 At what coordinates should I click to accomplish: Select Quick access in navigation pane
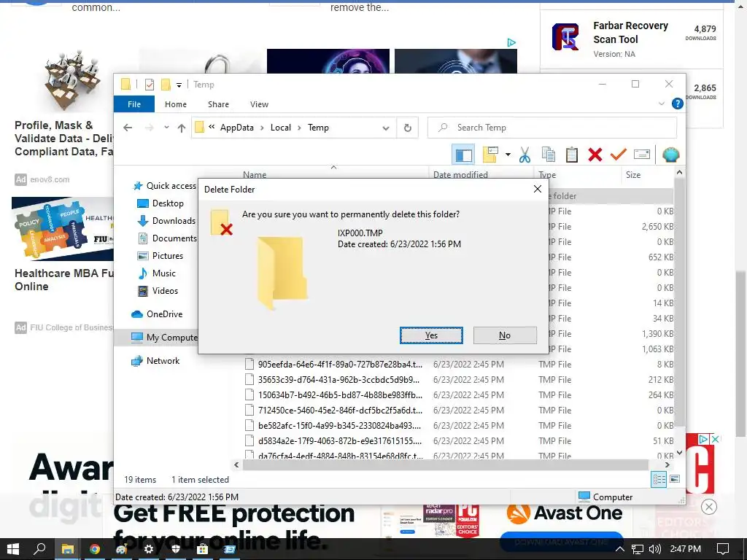click(x=165, y=186)
